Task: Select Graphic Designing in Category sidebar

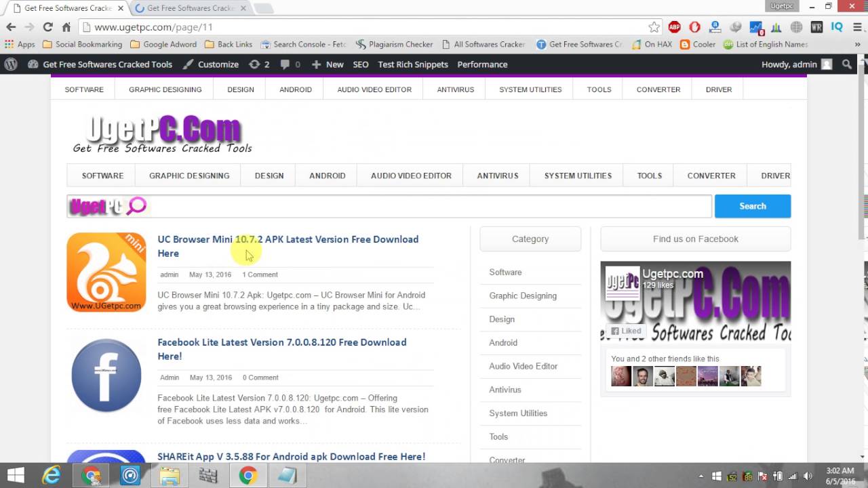Action: tap(523, 296)
